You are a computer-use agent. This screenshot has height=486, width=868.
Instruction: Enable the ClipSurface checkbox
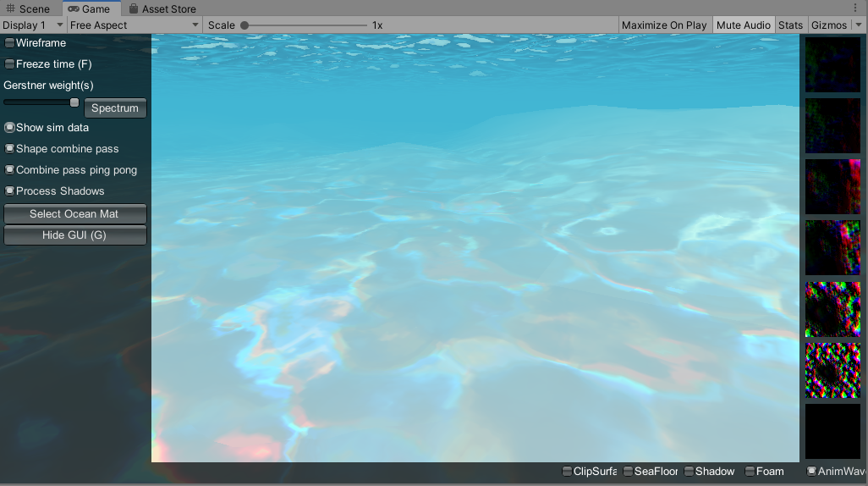567,471
